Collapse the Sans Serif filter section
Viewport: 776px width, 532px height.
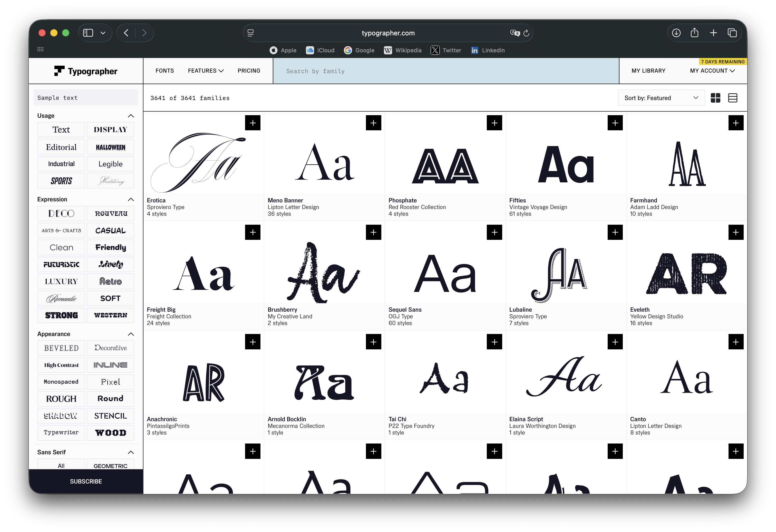(131, 452)
